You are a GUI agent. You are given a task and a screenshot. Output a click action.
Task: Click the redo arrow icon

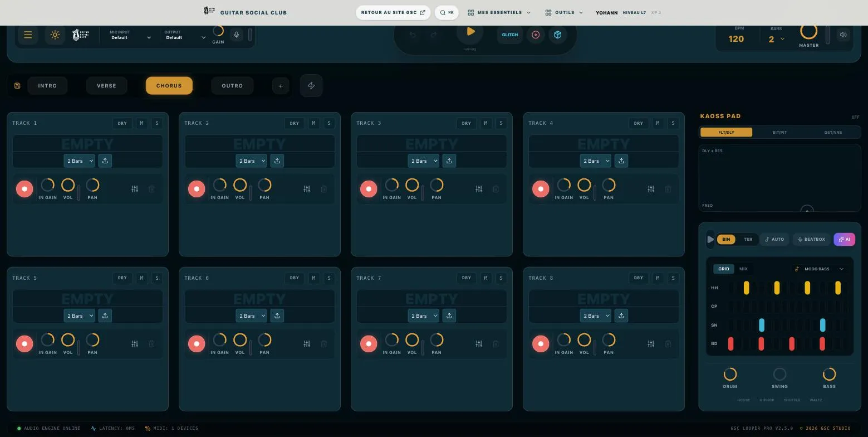[434, 35]
